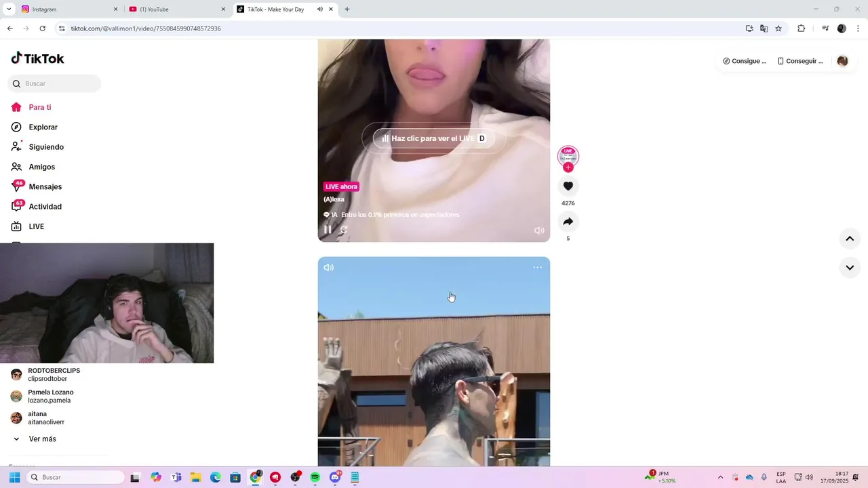
Task: Toggle sound on the LIVE preview
Action: click(x=539, y=230)
